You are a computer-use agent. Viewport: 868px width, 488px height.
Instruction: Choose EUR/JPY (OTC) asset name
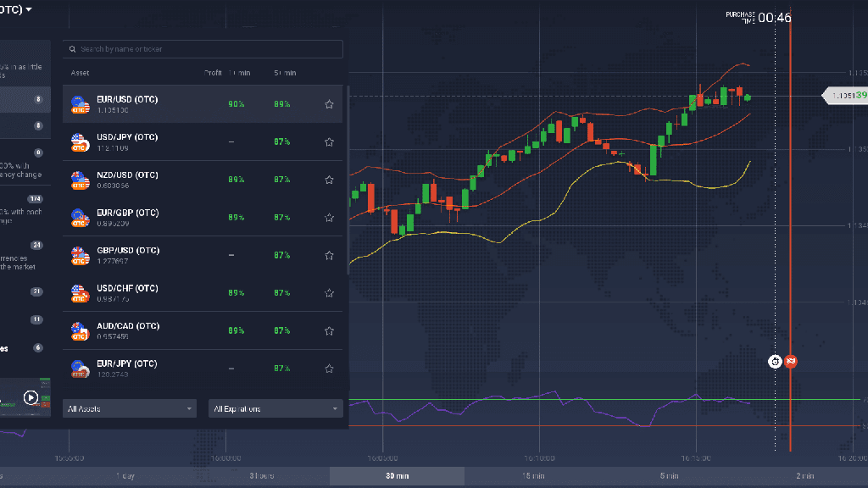[127, 363]
